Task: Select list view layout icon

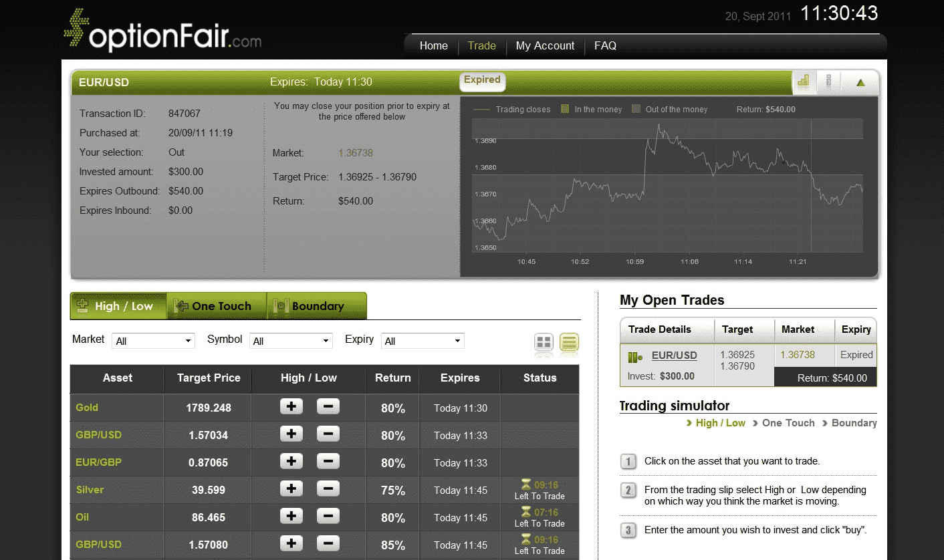Action: click(570, 343)
